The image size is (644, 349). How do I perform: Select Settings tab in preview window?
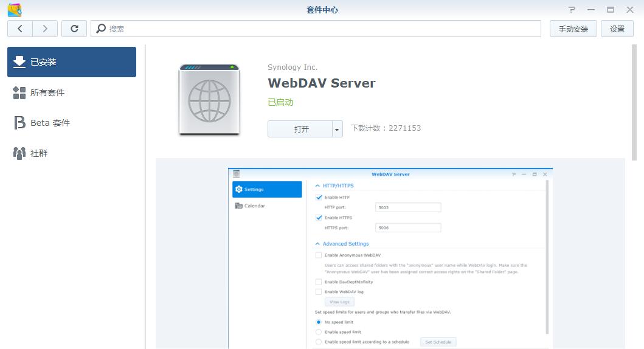tap(267, 189)
